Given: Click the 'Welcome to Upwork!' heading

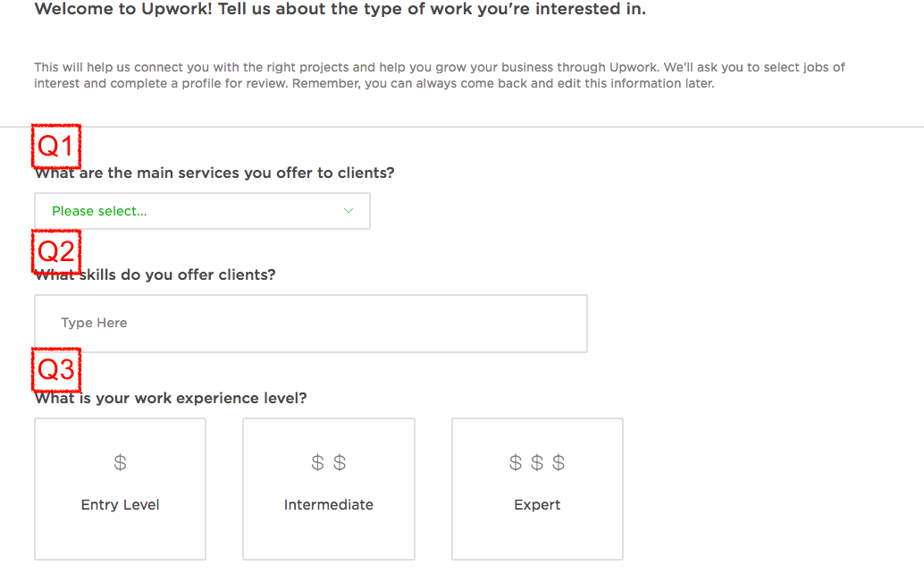Looking at the screenshot, I should coord(340,10).
